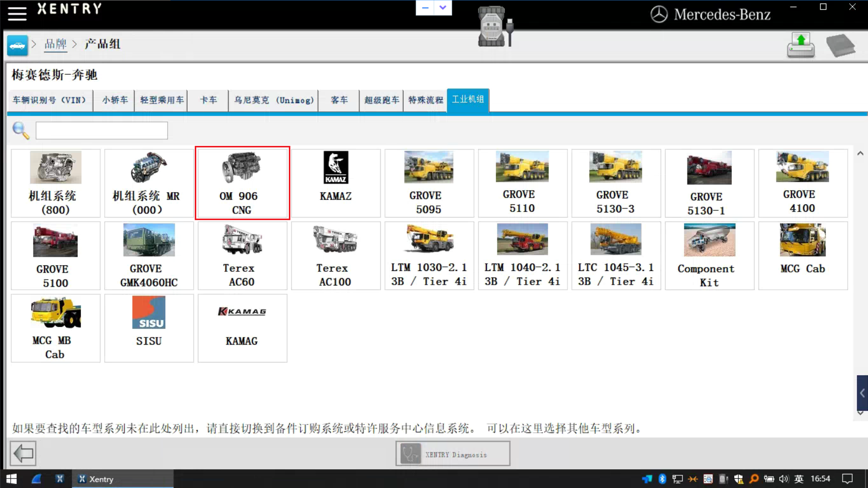Click the printer upload icon

[x=801, y=45]
